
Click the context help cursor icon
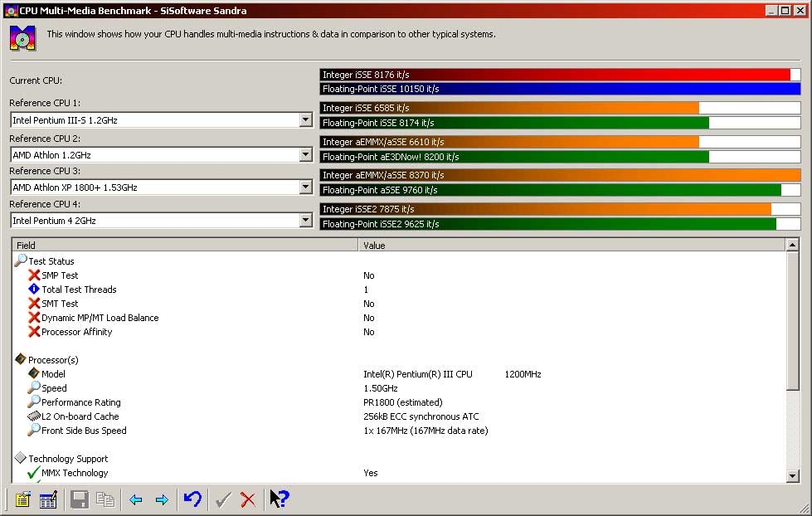coord(280,499)
